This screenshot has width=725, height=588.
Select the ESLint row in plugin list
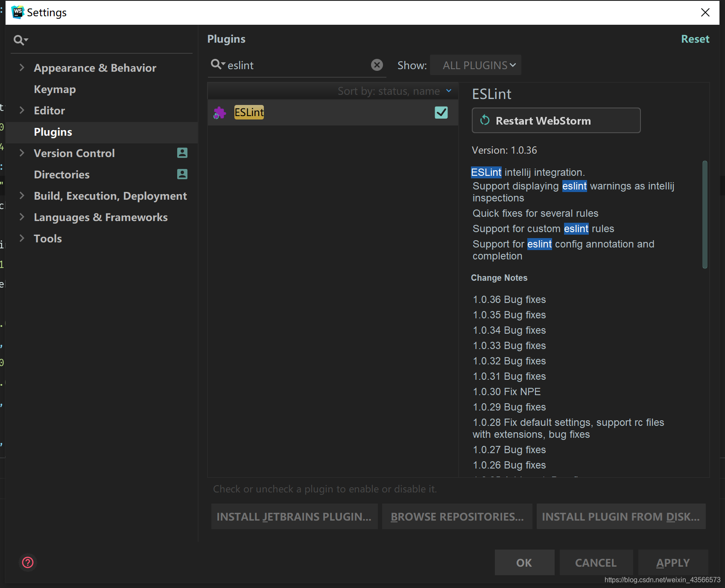pyautogui.click(x=333, y=113)
